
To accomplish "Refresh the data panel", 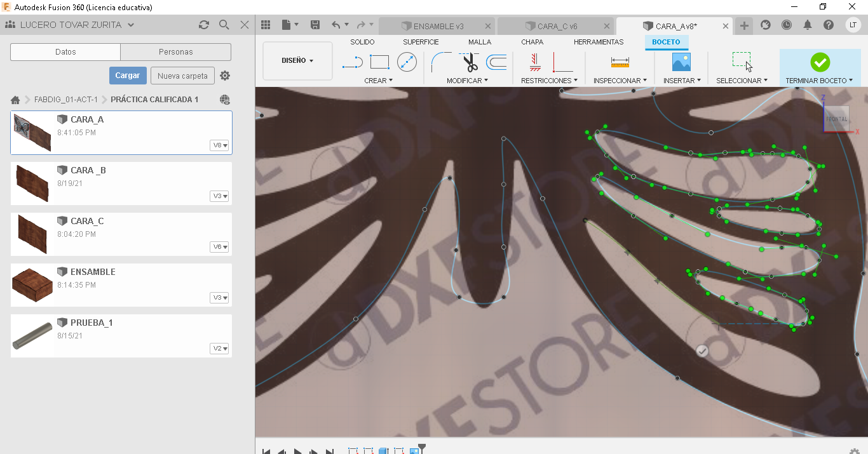I will [203, 25].
